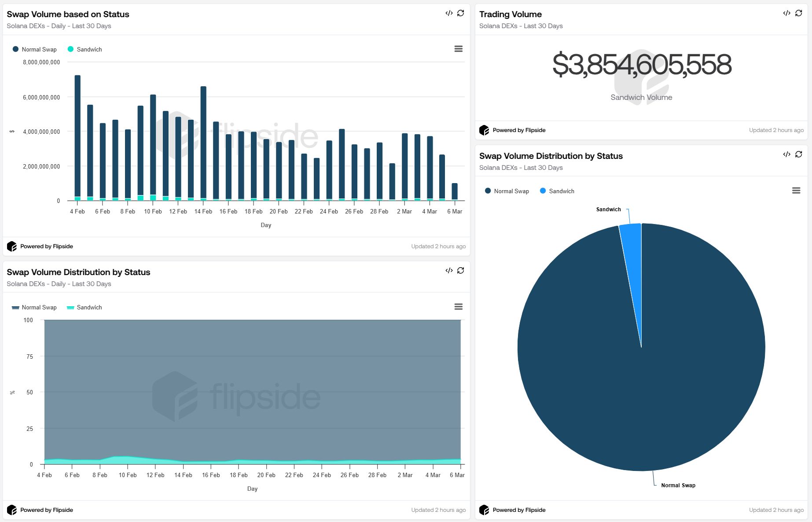
Task: Click Powered by Flipside link under bar chart
Action: [46, 246]
